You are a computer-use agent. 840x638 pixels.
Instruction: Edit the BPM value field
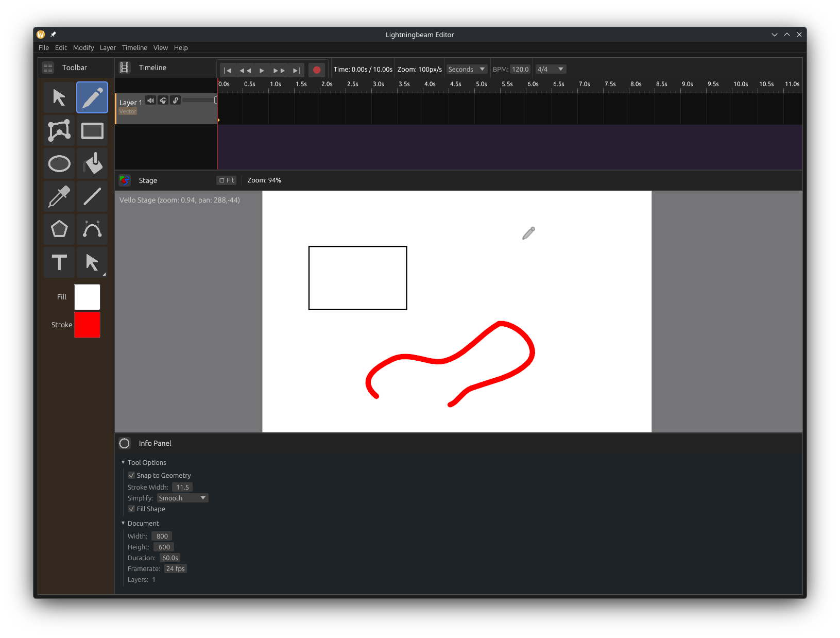point(520,69)
